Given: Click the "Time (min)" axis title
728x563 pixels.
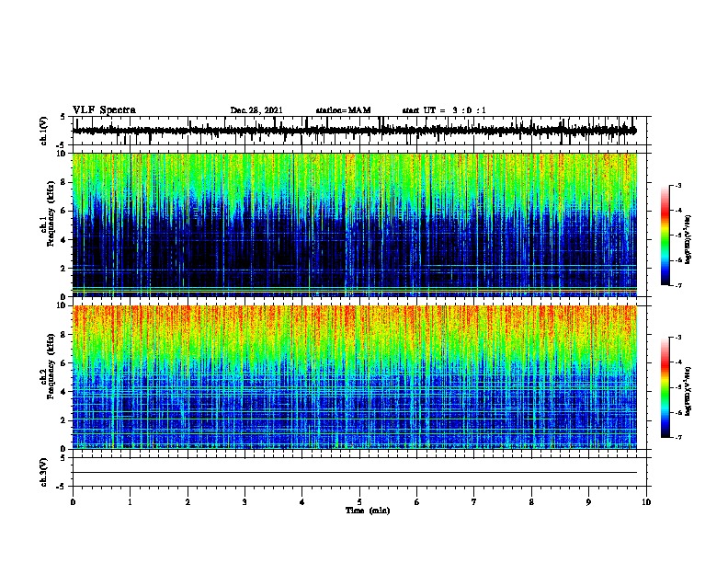Looking at the screenshot, I should (368, 511).
